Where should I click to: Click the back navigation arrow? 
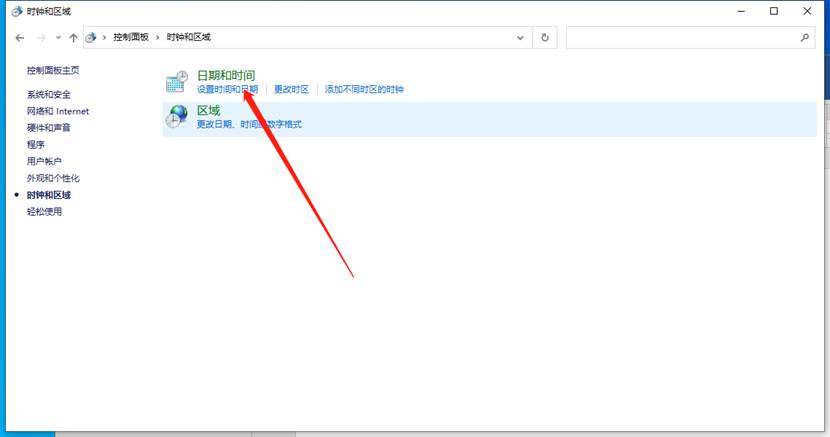tap(20, 37)
